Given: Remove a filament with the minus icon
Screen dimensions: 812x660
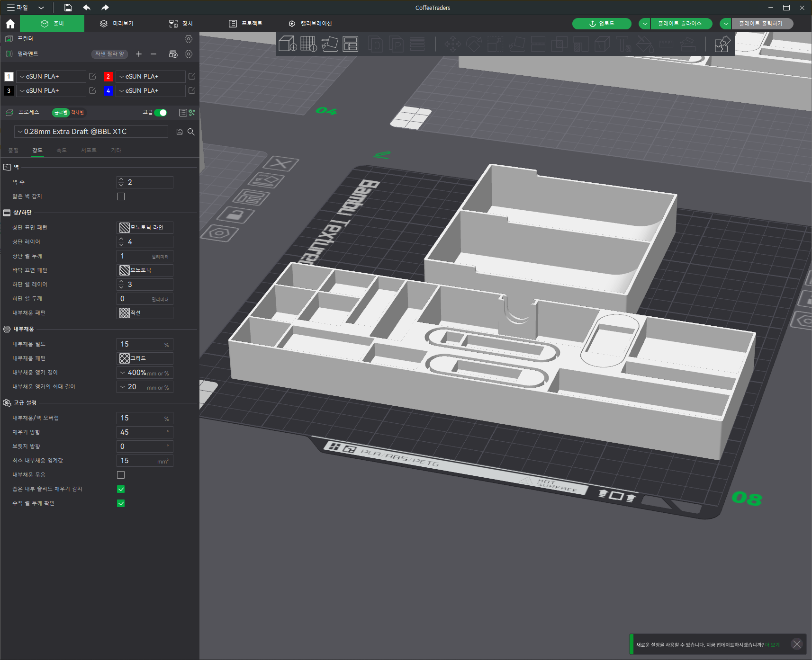Looking at the screenshot, I should [153, 54].
